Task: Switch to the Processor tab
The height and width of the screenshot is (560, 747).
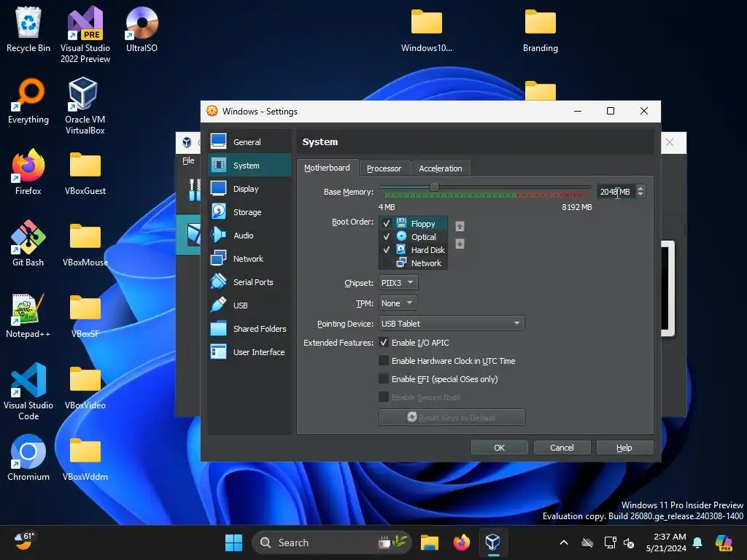Action: coord(384,168)
